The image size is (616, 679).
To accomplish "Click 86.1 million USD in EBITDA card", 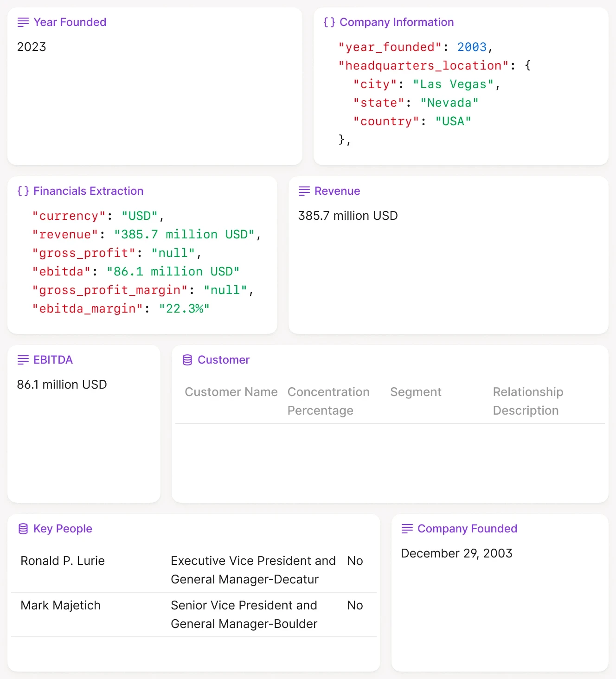I will coord(62,384).
